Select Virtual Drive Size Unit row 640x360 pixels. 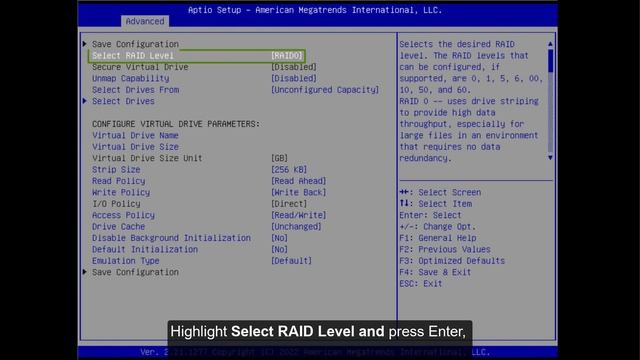click(147, 158)
